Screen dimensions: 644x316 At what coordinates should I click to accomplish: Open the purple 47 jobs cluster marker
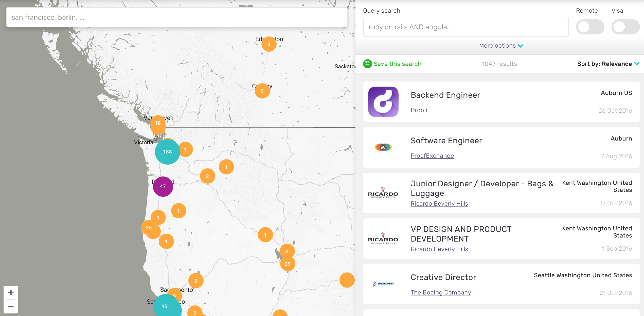163,186
